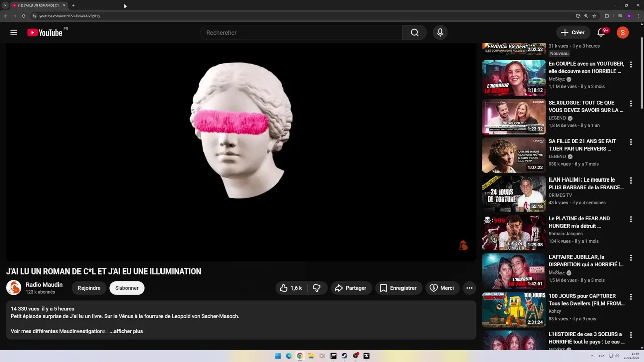Open options menu for SE.XOLOGUE video
Viewport: 644px width, 362px height.
pos(631,103)
